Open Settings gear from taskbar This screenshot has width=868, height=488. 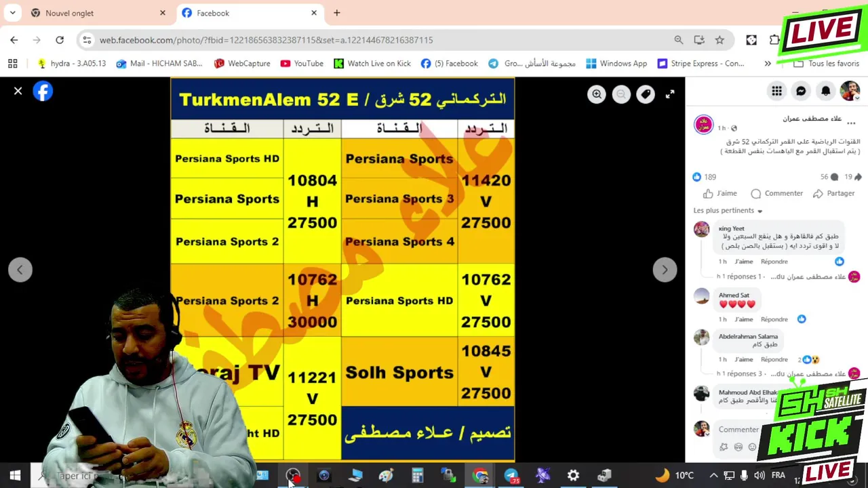pos(573,476)
